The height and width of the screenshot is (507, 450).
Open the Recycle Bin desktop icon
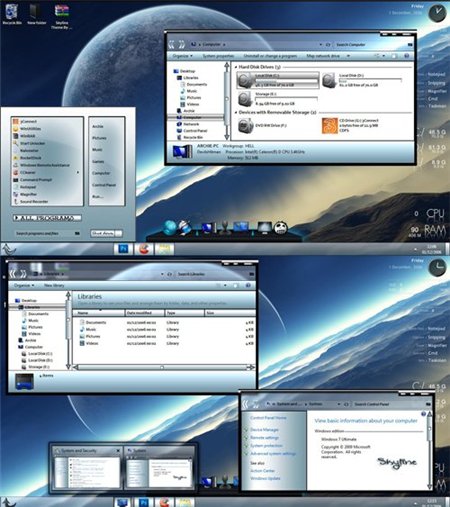coord(12,13)
